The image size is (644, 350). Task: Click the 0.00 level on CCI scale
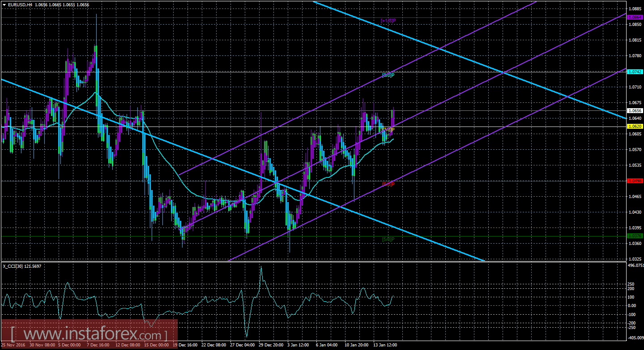(x=632, y=306)
